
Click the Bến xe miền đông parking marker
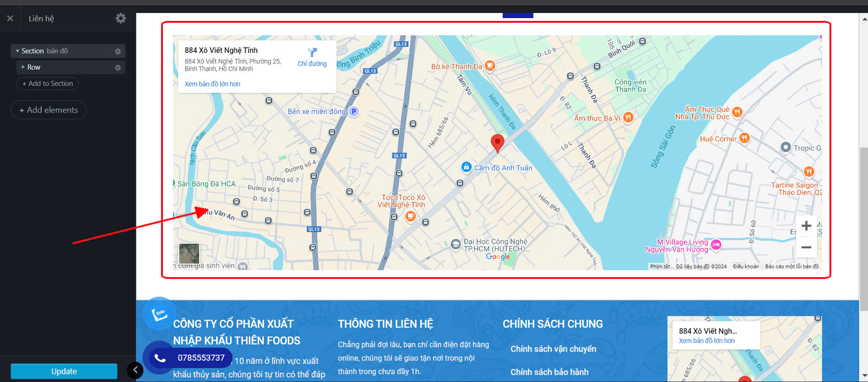(x=354, y=111)
